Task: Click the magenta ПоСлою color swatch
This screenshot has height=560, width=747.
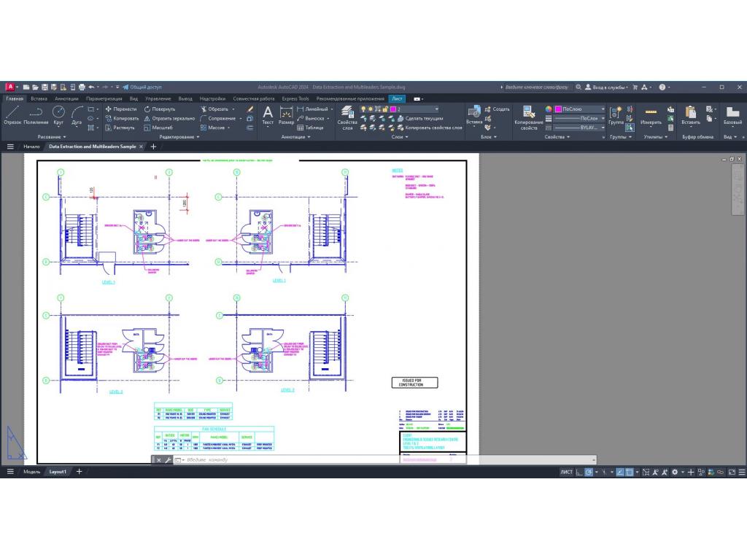Action: pos(558,109)
